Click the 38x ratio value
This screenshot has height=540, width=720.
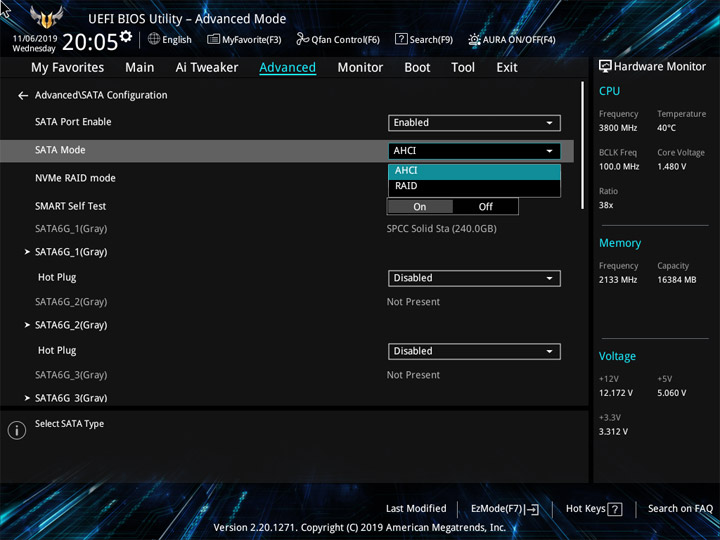[x=606, y=205]
